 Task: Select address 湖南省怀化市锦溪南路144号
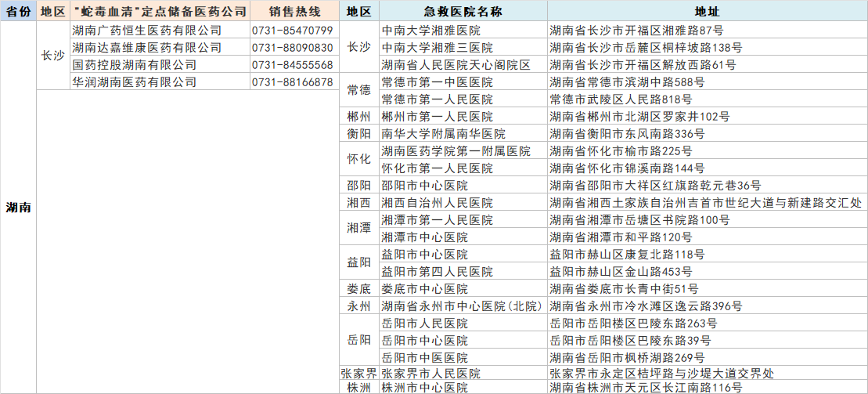627,168
